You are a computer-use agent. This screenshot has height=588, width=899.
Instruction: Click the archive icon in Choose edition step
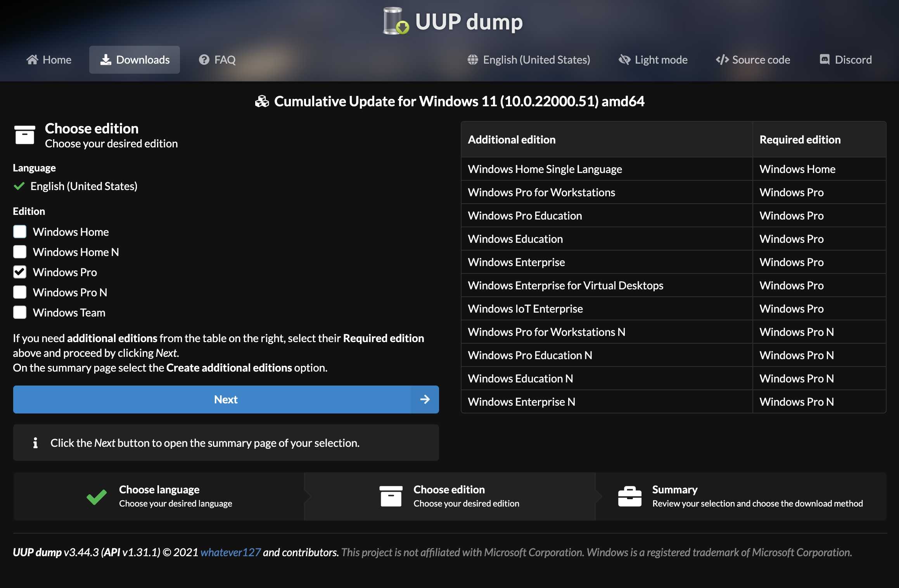pos(391,496)
